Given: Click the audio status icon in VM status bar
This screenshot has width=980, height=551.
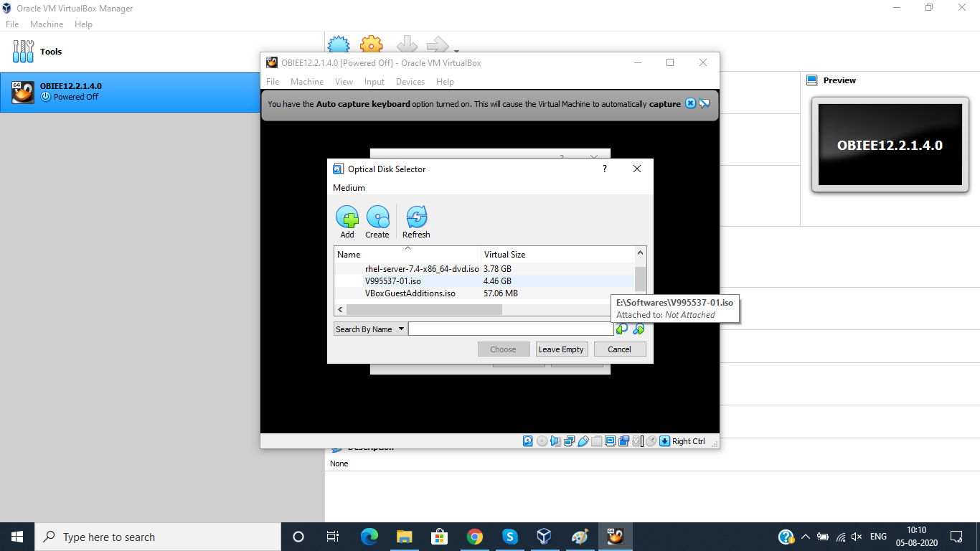Looking at the screenshot, I should [x=555, y=441].
